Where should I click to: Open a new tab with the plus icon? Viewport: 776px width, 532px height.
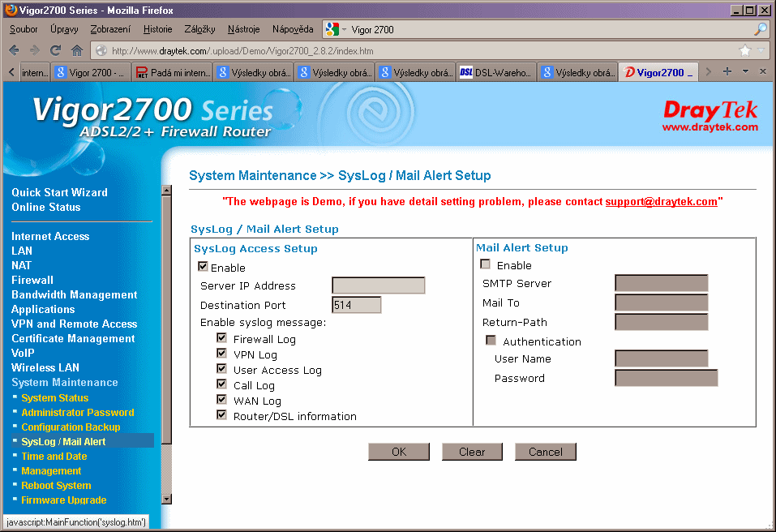pyautogui.click(x=727, y=71)
